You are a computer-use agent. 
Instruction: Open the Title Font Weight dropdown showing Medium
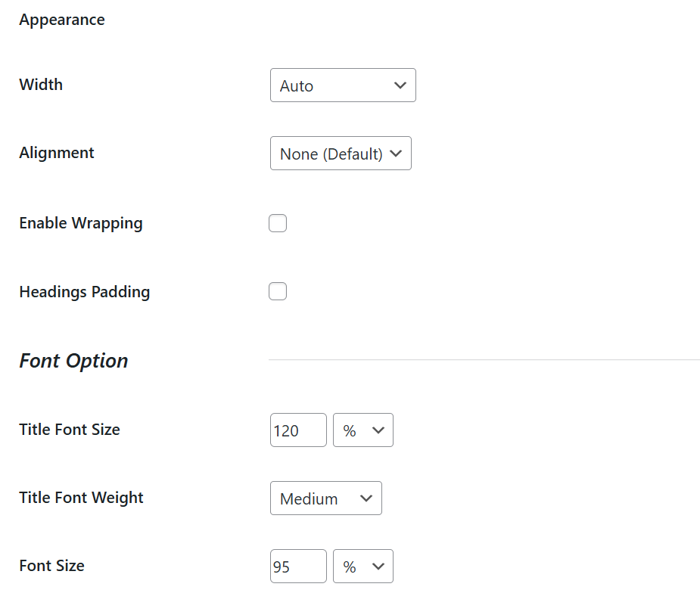point(326,498)
